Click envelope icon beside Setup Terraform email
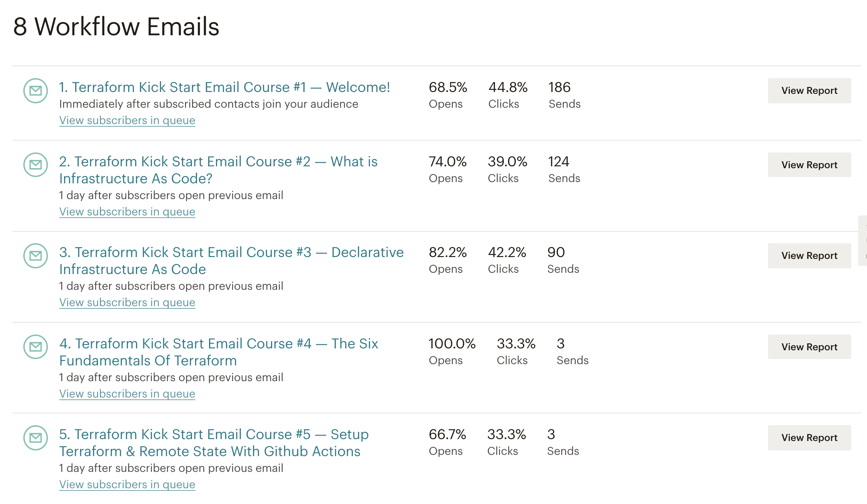This screenshot has height=504, width=867. tap(35, 438)
